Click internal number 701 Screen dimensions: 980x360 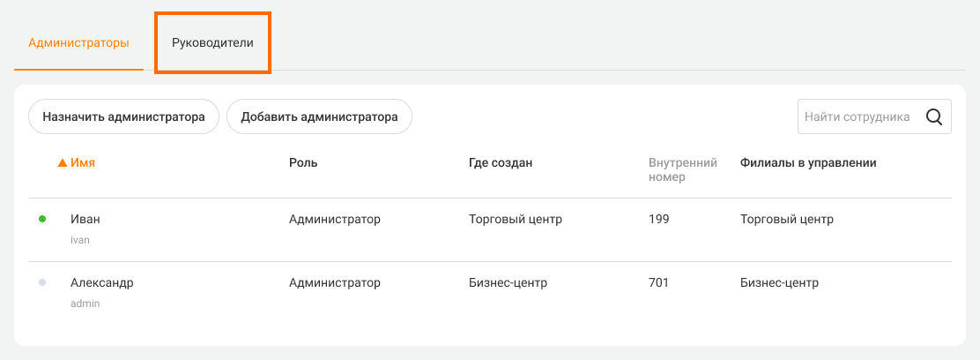[659, 283]
